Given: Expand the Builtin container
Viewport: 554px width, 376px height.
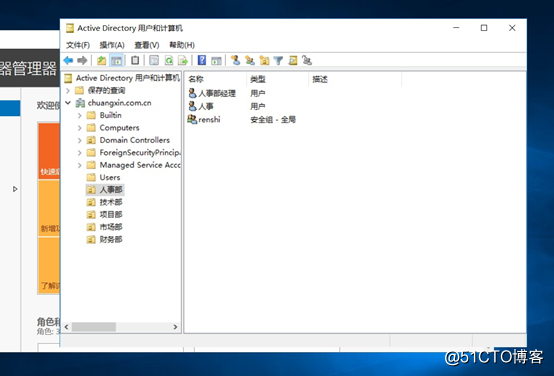Looking at the screenshot, I should click(79, 116).
